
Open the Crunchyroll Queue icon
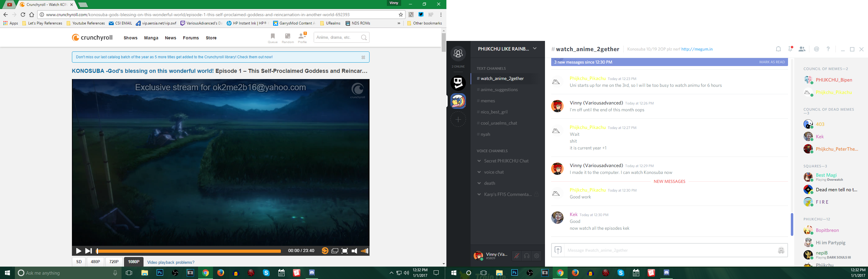272,38
